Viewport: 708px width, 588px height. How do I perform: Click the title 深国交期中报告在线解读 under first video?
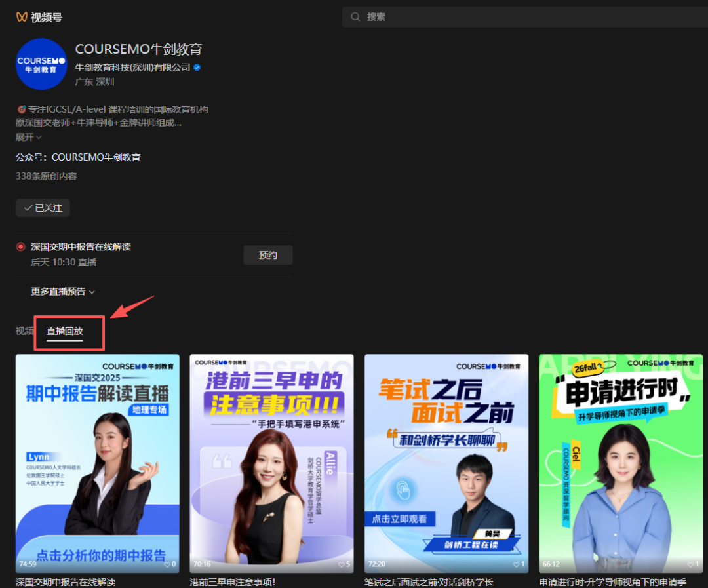[66, 582]
